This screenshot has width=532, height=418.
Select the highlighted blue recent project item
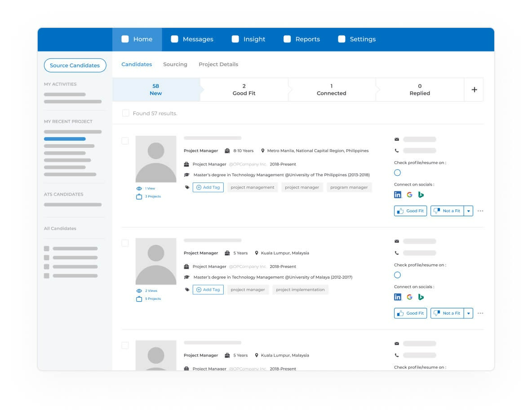point(65,139)
